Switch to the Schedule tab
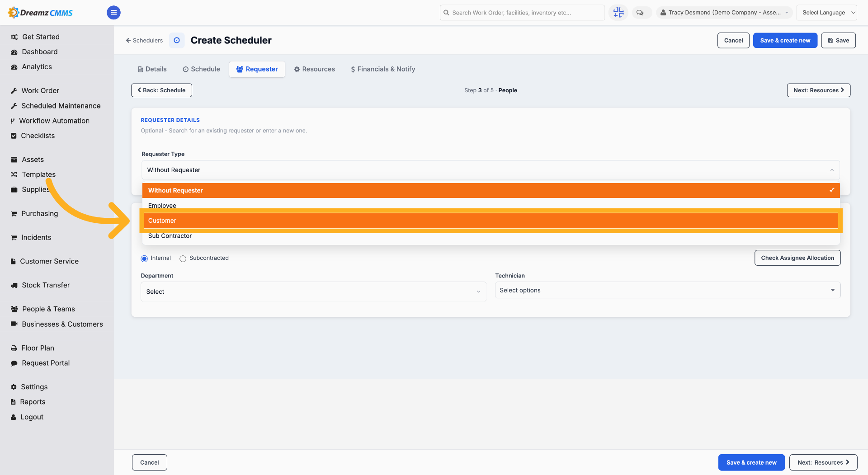Viewport: 868px width, 475px height. point(201,69)
